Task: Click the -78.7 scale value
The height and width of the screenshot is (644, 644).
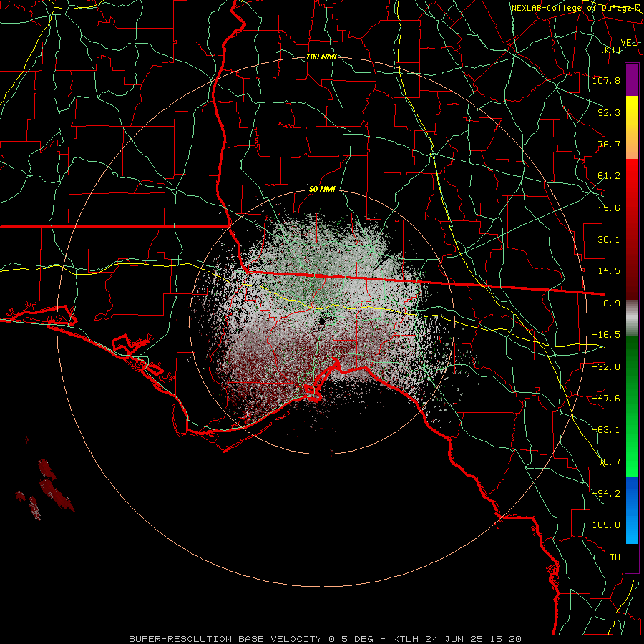Action: click(606, 462)
